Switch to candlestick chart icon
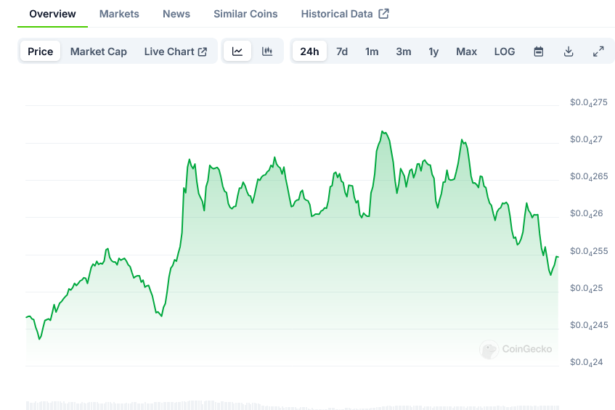The image size is (615, 410). [x=267, y=52]
